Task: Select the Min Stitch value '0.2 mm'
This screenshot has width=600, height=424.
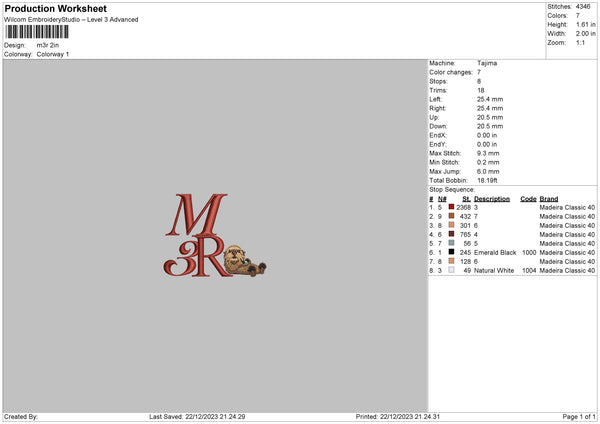Action: (488, 162)
